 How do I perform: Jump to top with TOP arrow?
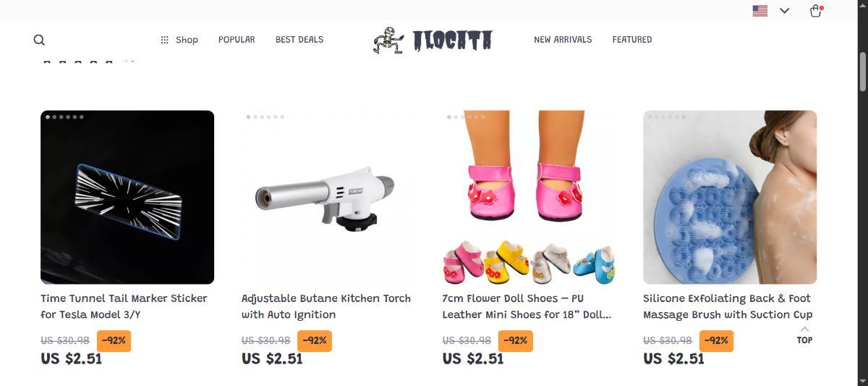coord(804,335)
